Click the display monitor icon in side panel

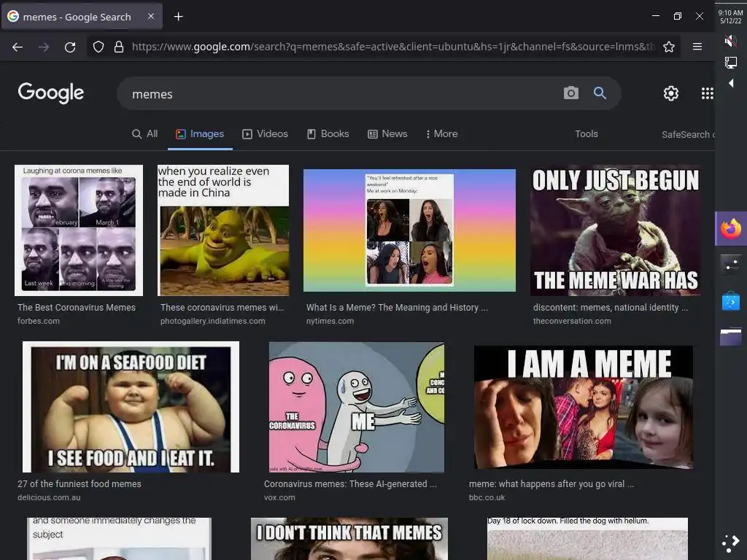pyautogui.click(x=730, y=63)
